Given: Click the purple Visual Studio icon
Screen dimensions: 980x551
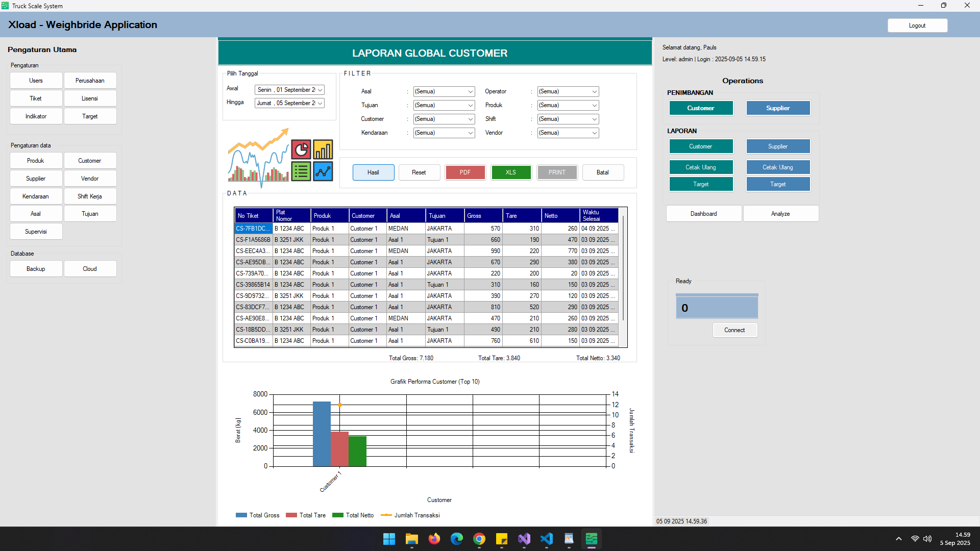Looking at the screenshot, I should pos(524,539).
